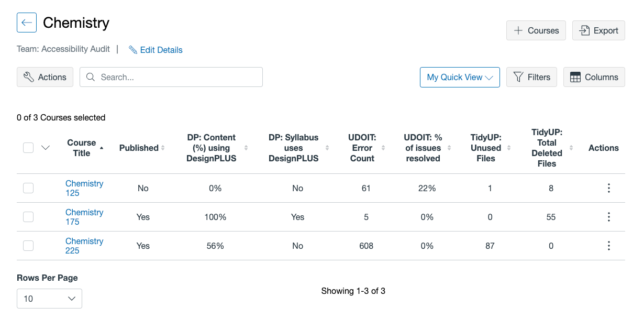Open the Filters panel
The height and width of the screenshot is (319, 644).
coord(531,77)
